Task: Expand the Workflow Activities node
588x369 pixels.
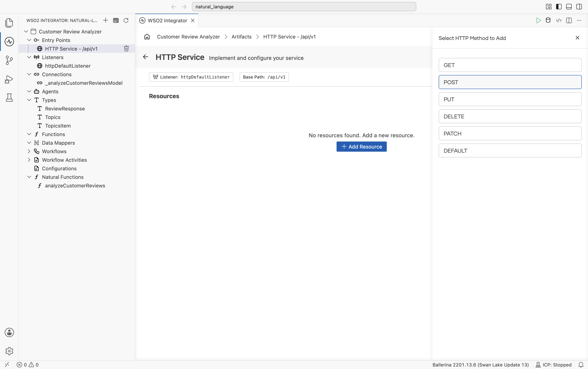Action: coord(29,160)
